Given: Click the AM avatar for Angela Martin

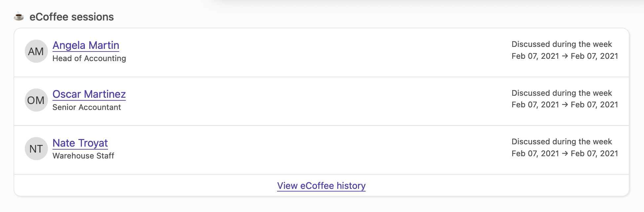Looking at the screenshot, I should (36, 52).
